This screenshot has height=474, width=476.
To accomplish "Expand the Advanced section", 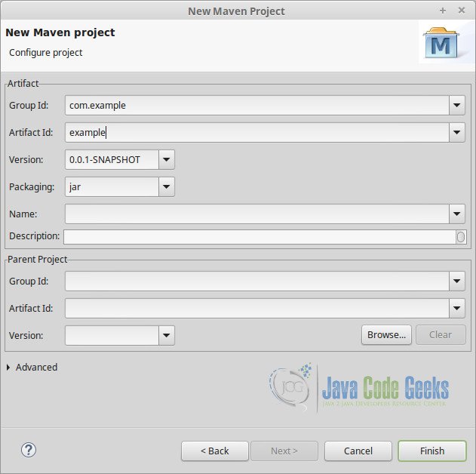I will 9,368.
